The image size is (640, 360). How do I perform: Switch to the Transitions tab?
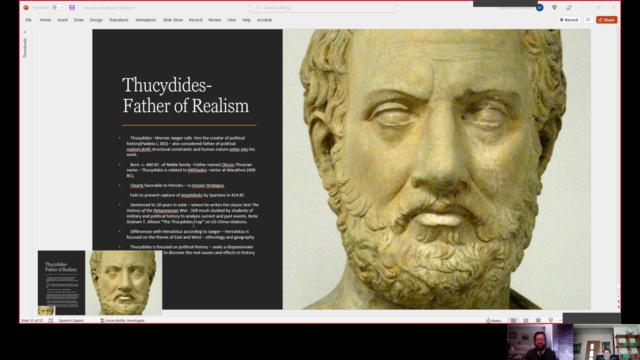[x=119, y=20]
